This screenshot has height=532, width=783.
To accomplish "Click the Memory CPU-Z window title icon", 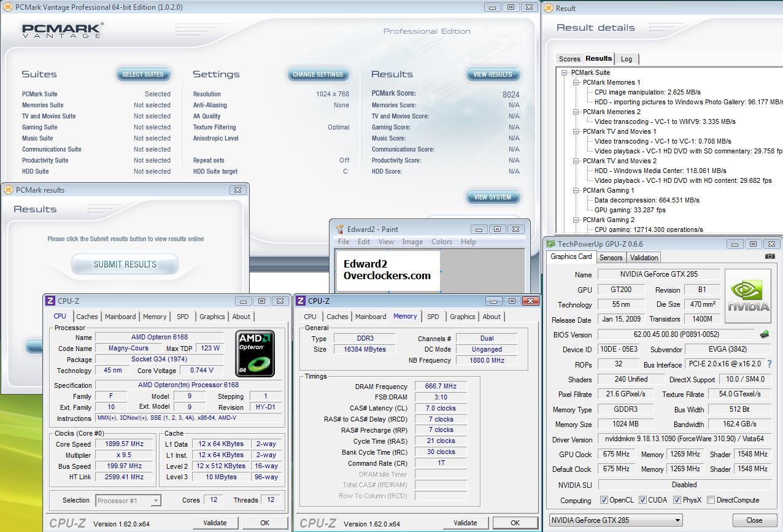I will (x=301, y=301).
